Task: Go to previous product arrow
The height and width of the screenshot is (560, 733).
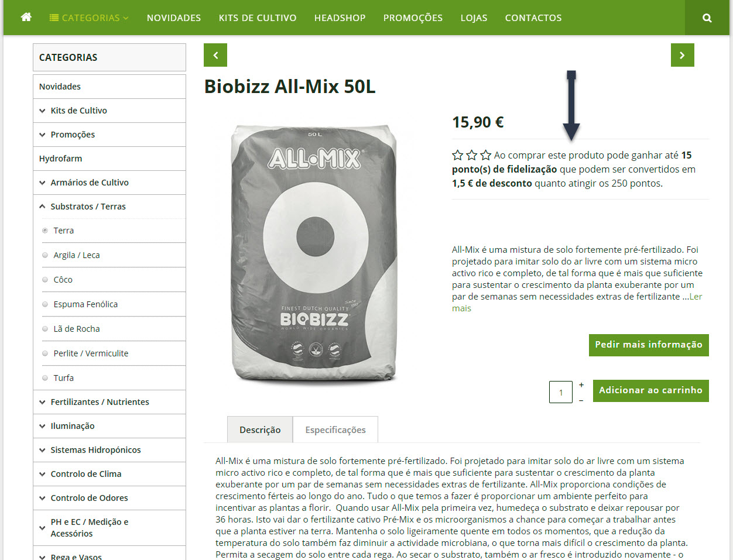Action: (215, 55)
